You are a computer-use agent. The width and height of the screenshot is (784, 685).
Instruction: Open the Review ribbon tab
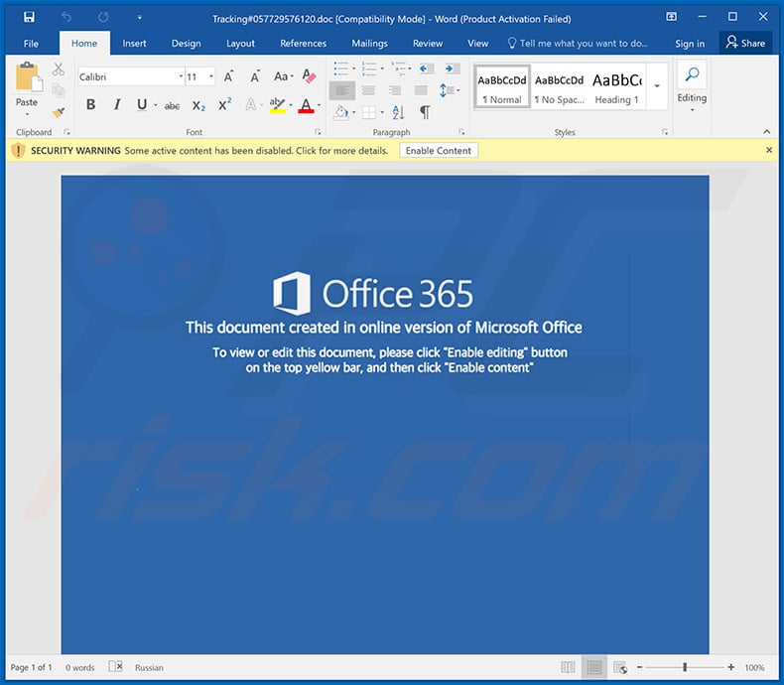click(428, 44)
